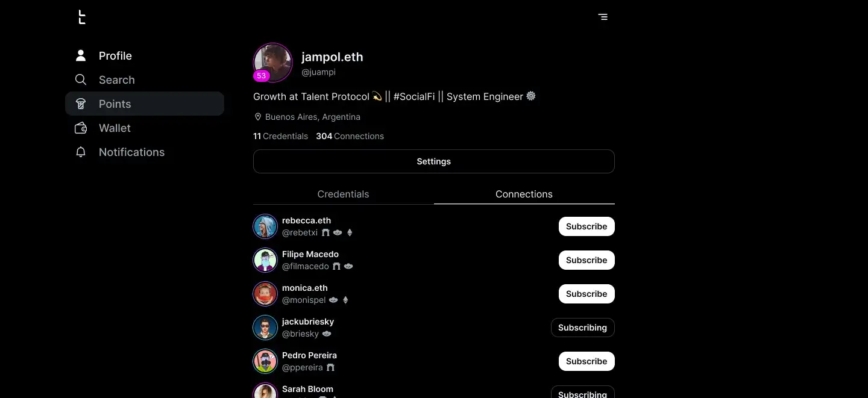Open Notifications via the bell icon
This screenshot has width=868, height=398.
[x=81, y=152]
